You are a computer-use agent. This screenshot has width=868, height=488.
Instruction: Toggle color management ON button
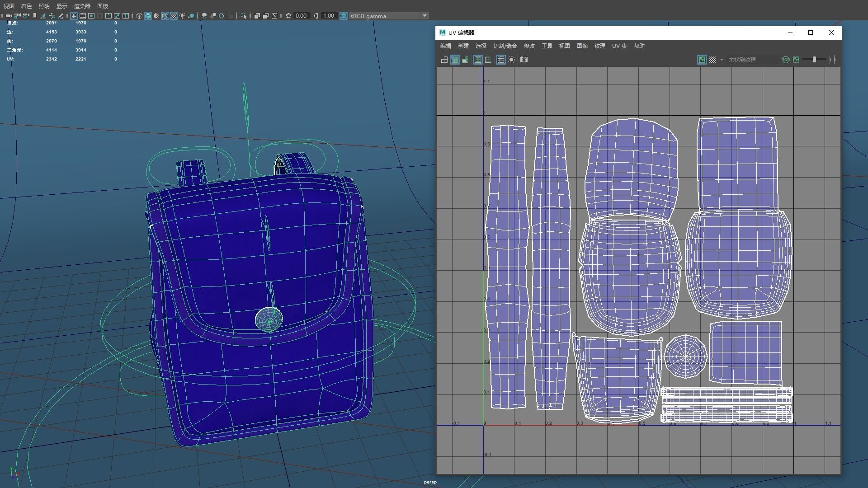coord(344,16)
